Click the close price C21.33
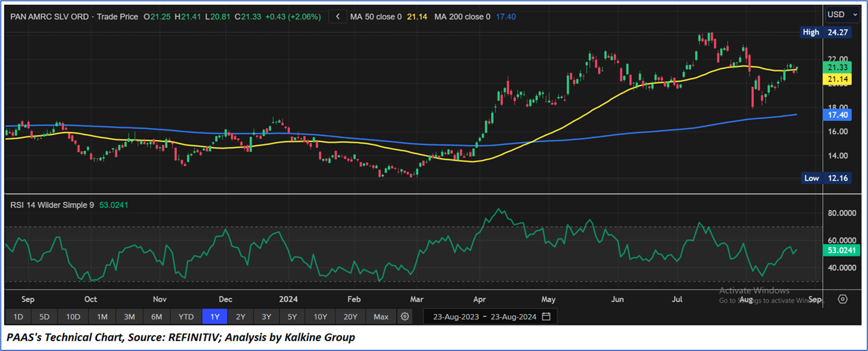Image resolution: width=868 pixels, height=351 pixels. (248, 17)
